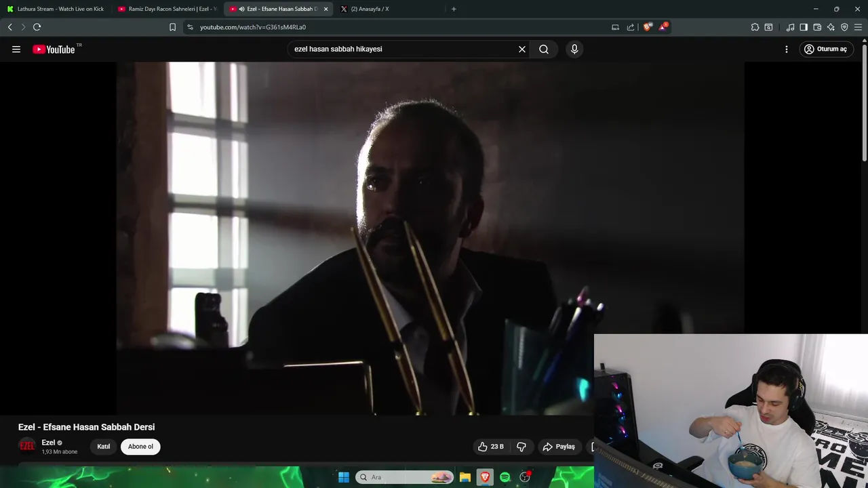The image size is (868, 488).
Task: Go back in browser history
Action: point(9,27)
